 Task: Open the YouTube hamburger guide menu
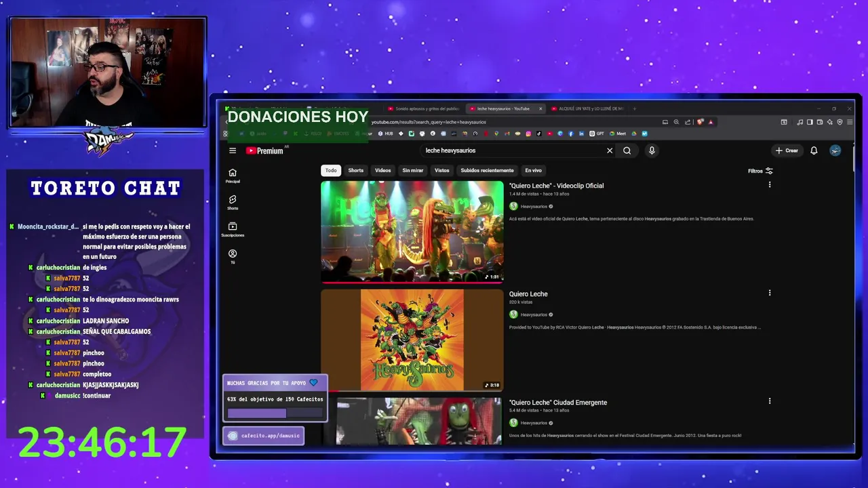click(233, 150)
